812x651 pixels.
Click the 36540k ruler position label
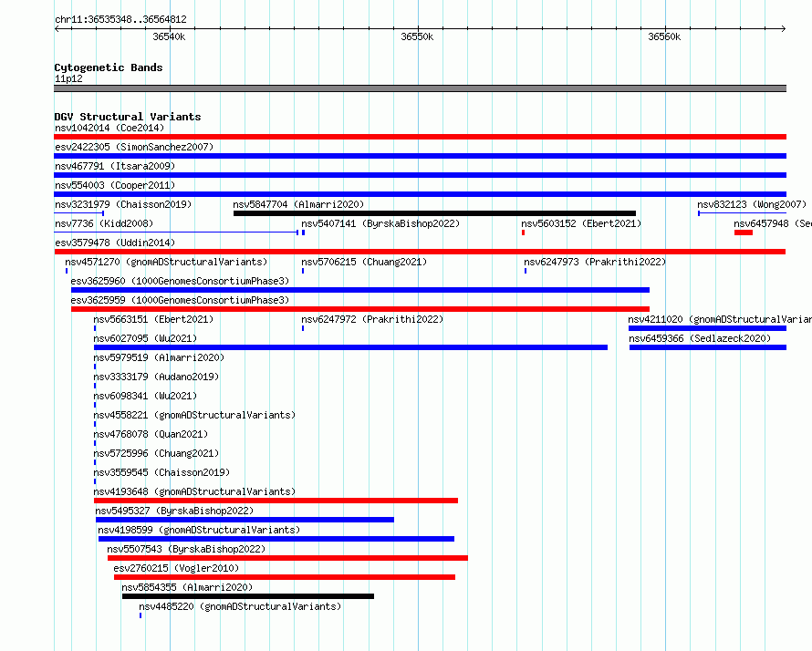[169, 36]
